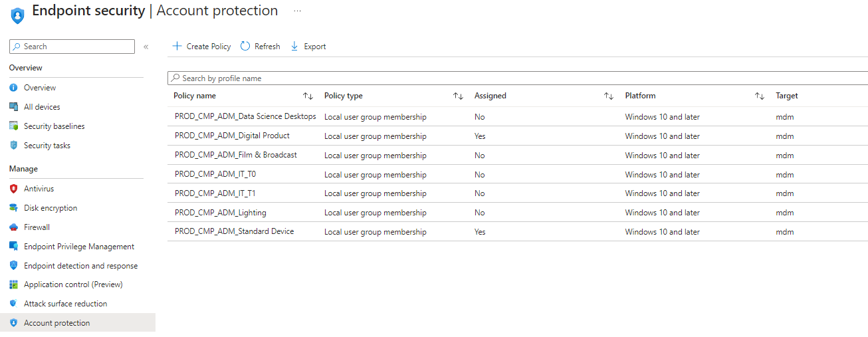Click the Platform column header
Screen dimensions: 868x337
[x=640, y=96]
